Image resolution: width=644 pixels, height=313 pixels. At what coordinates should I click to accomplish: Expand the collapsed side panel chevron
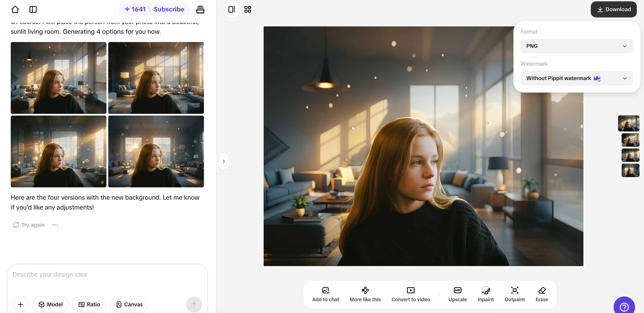point(224,161)
